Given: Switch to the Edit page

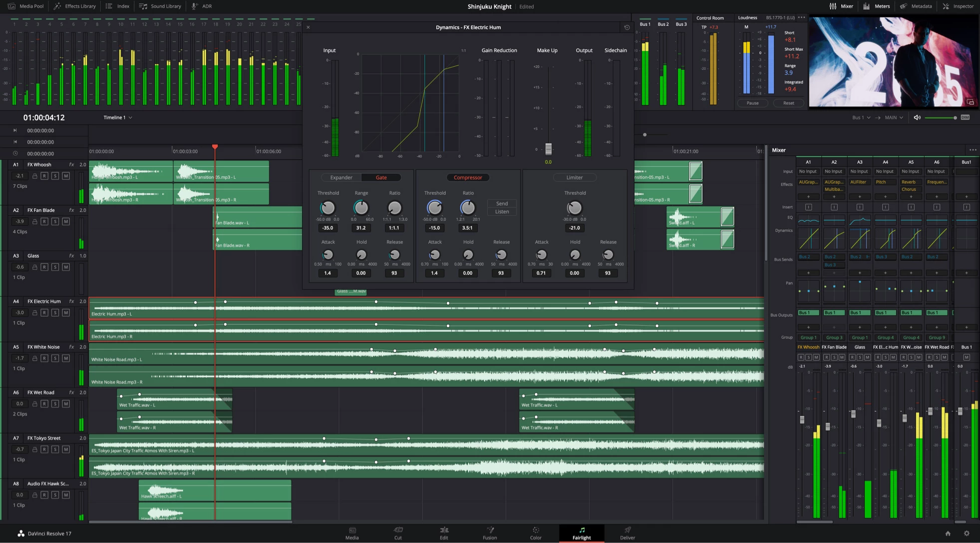Looking at the screenshot, I should pyautogui.click(x=443, y=533).
